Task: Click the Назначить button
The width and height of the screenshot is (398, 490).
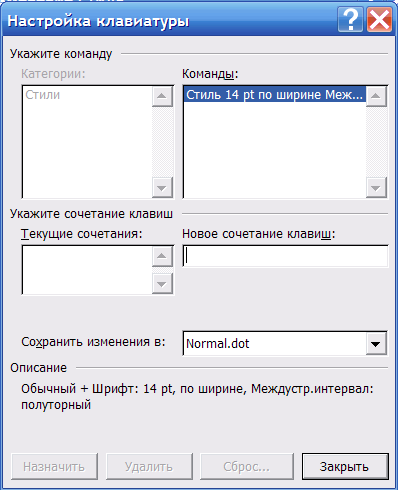Action: [54, 466]
